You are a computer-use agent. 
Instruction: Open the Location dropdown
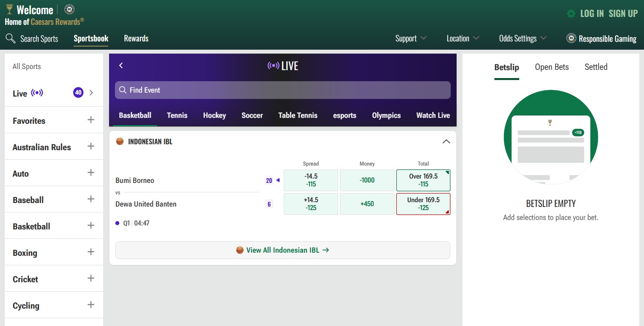463,38
